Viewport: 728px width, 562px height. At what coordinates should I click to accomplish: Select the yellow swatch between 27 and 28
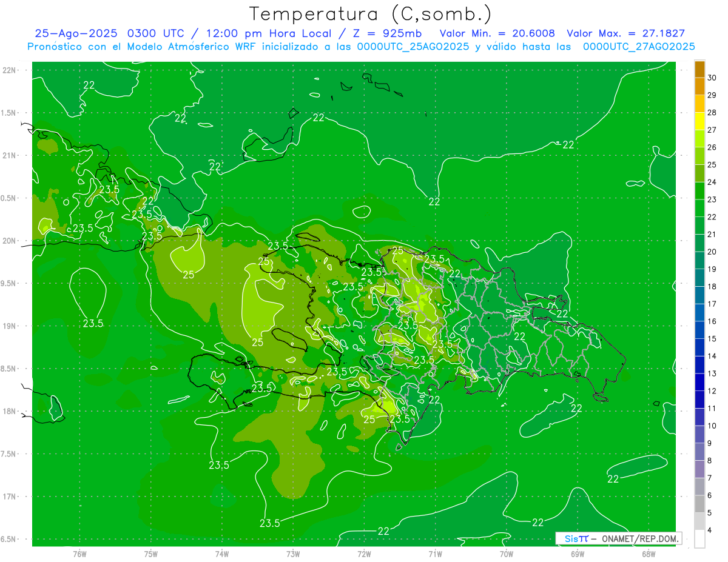pos(699,121)
